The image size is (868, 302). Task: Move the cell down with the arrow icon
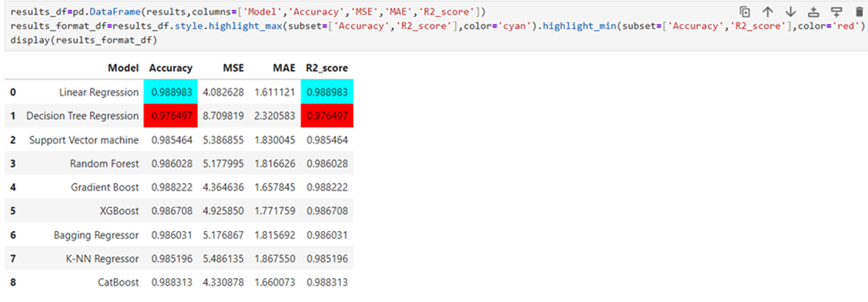790,11
